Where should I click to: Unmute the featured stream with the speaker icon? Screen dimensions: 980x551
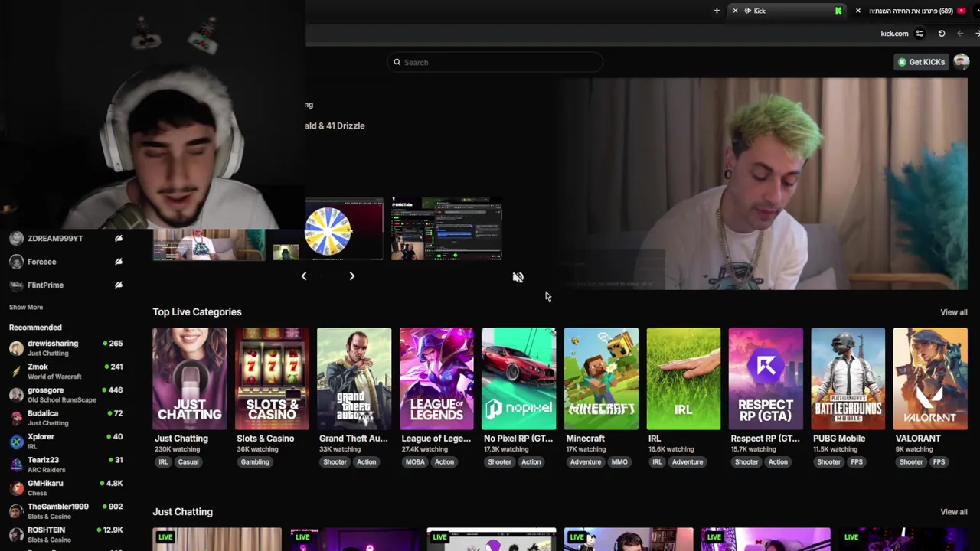[x=518, y=277]
